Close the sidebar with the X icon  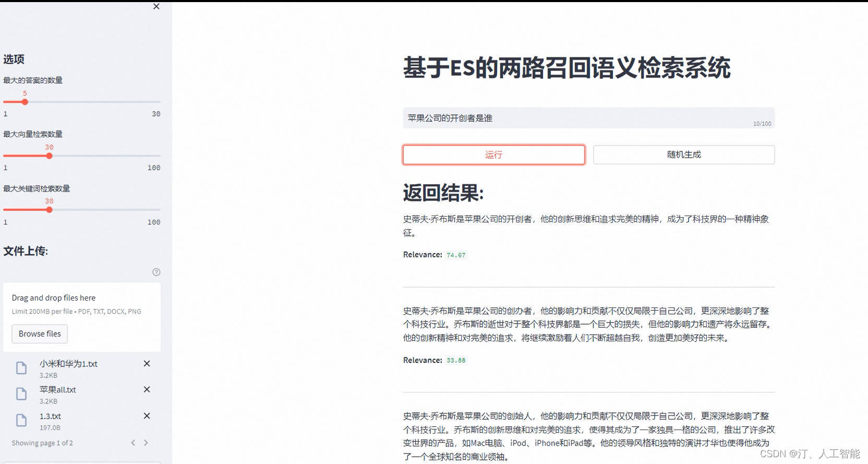(156, 7)
